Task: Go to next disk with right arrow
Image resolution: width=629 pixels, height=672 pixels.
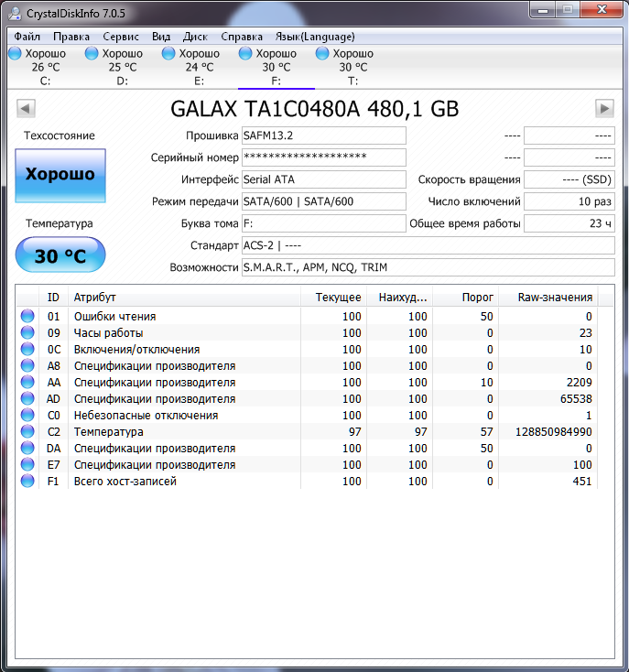Action: (x=604, y=108)
